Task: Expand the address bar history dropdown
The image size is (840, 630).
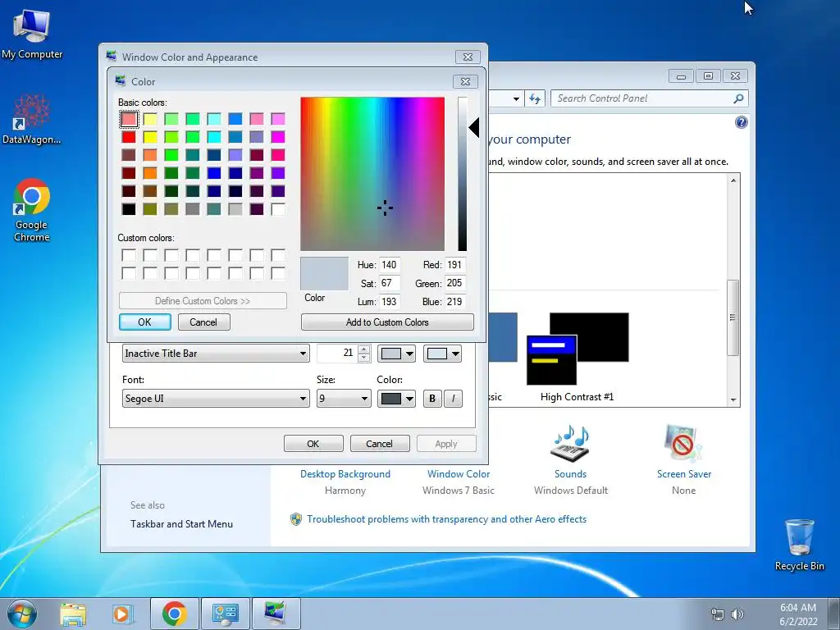Action: pyautogui.click(x=516, y=98)
